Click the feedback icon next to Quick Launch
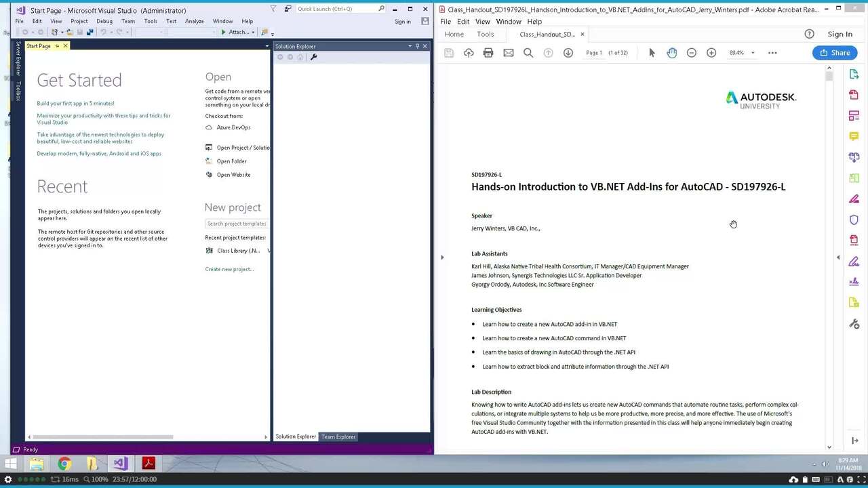 point(288,9)
